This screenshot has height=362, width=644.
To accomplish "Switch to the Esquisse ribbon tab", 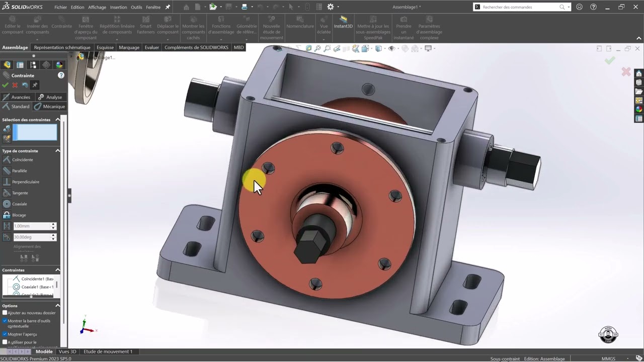I will coord(105,47).
